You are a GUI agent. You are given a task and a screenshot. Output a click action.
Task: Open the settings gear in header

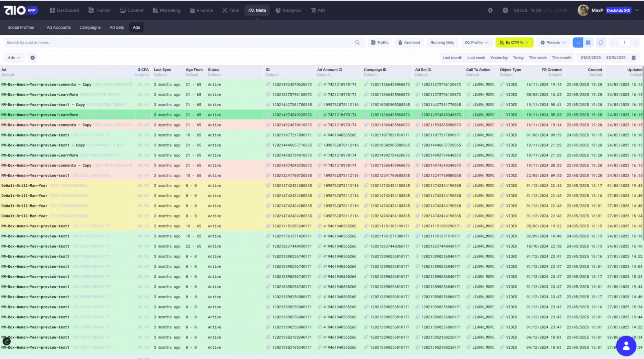pos(490,10)
